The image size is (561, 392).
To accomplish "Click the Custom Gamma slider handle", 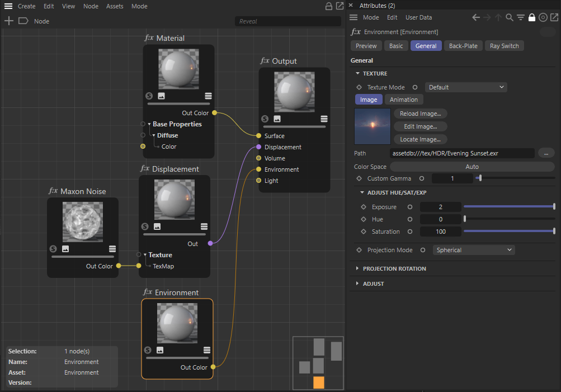I will point(480,178).
